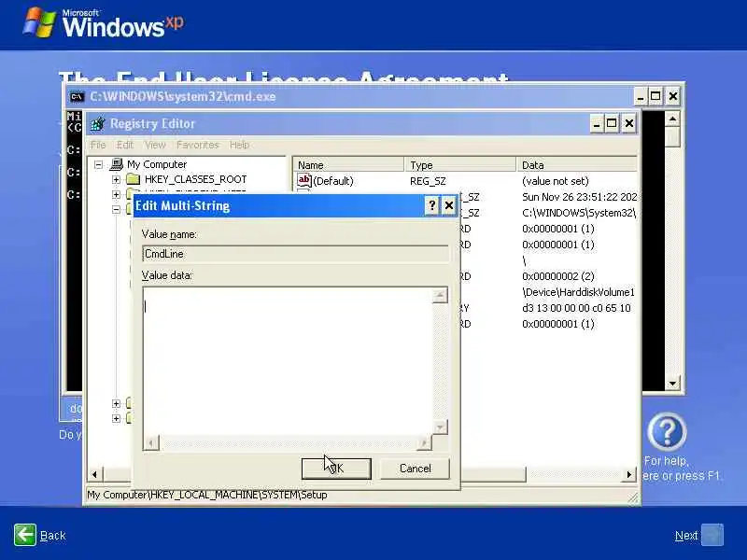This screenshot has height=560, width=747.
Task: Open the Edit menu in Registry Editor
Action: [x=125, y=145]
